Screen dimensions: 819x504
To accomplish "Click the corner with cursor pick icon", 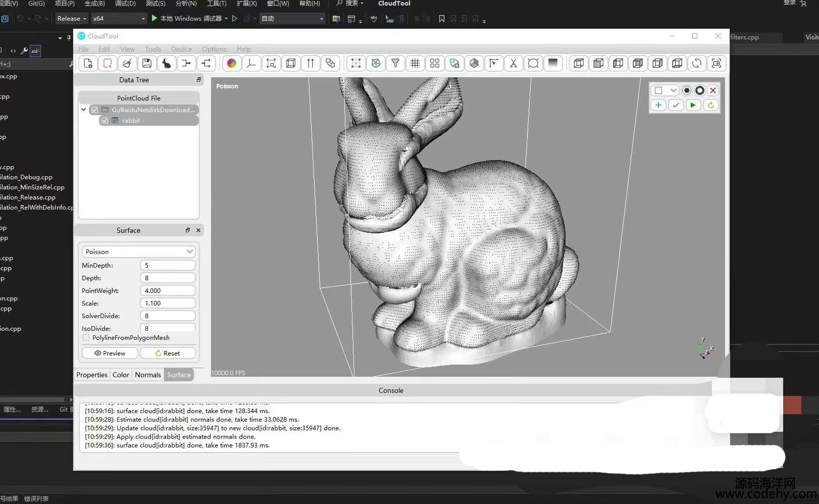I will [494, 63].
